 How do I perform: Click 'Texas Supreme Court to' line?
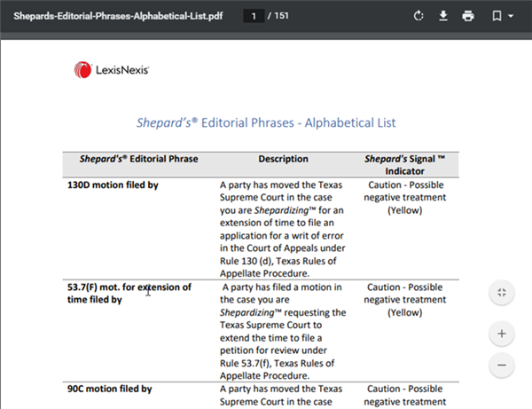270,326
